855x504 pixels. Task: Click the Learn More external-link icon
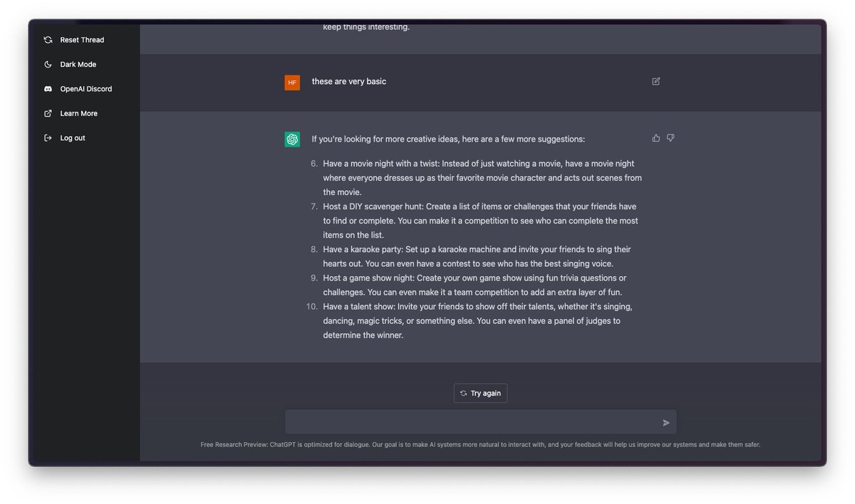pyautogui.click(x=48, y=113)
